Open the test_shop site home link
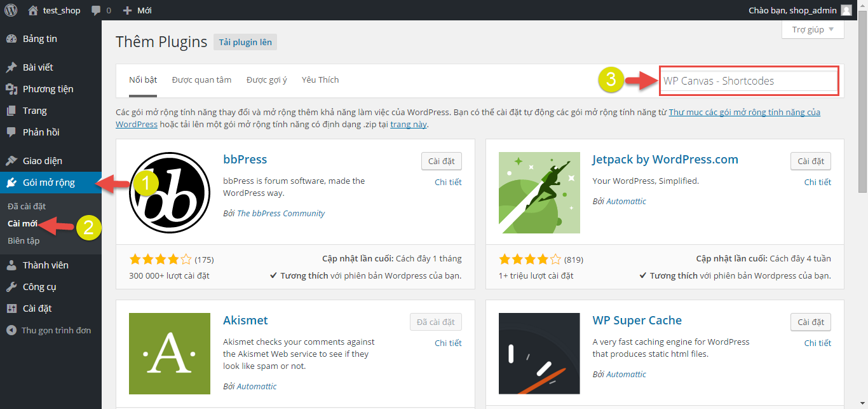 (54, 10)
